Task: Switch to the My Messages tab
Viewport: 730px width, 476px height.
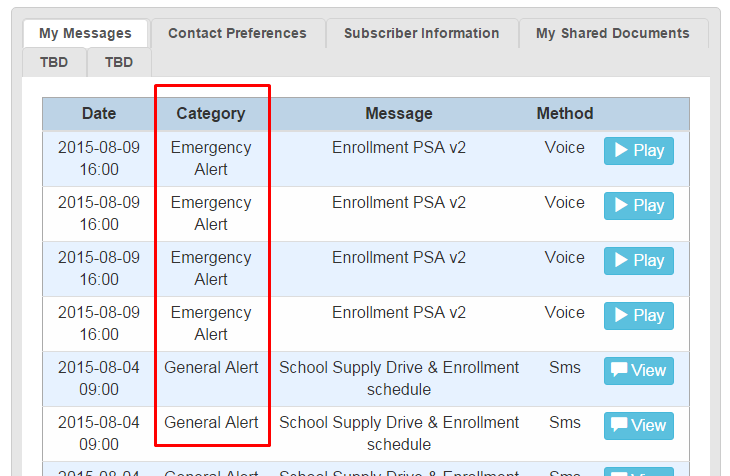Action: (x=85, y=33)
